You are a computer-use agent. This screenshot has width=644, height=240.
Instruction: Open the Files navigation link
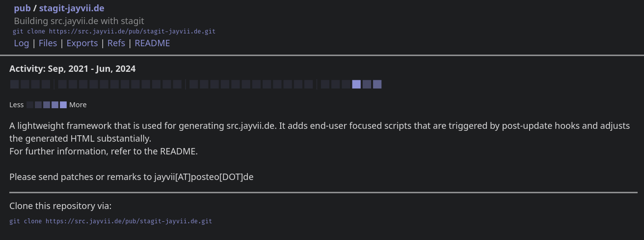tap(48, 43)
